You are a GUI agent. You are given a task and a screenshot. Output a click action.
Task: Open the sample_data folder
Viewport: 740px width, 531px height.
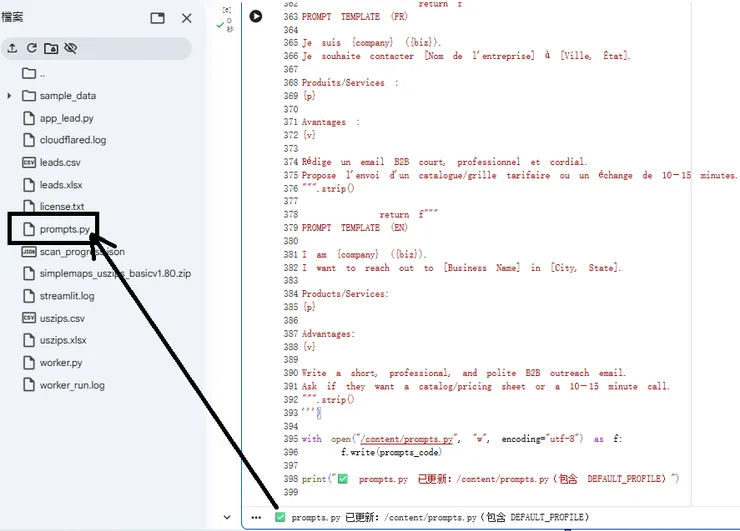click(67, 96)
